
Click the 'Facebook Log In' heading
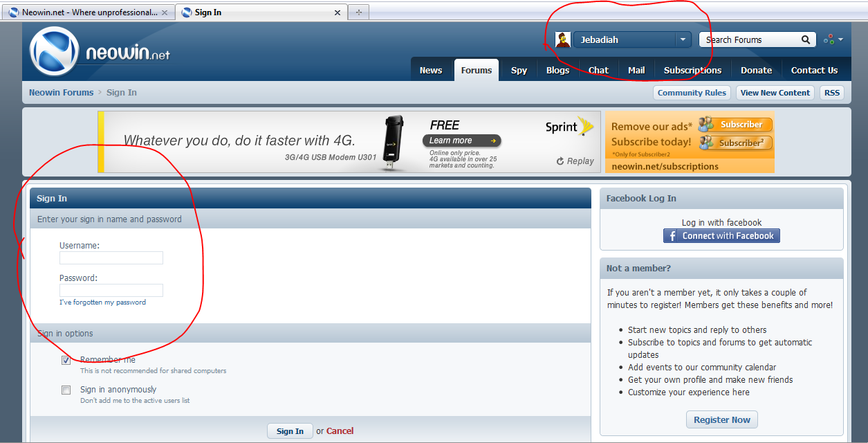click(641, 198)
